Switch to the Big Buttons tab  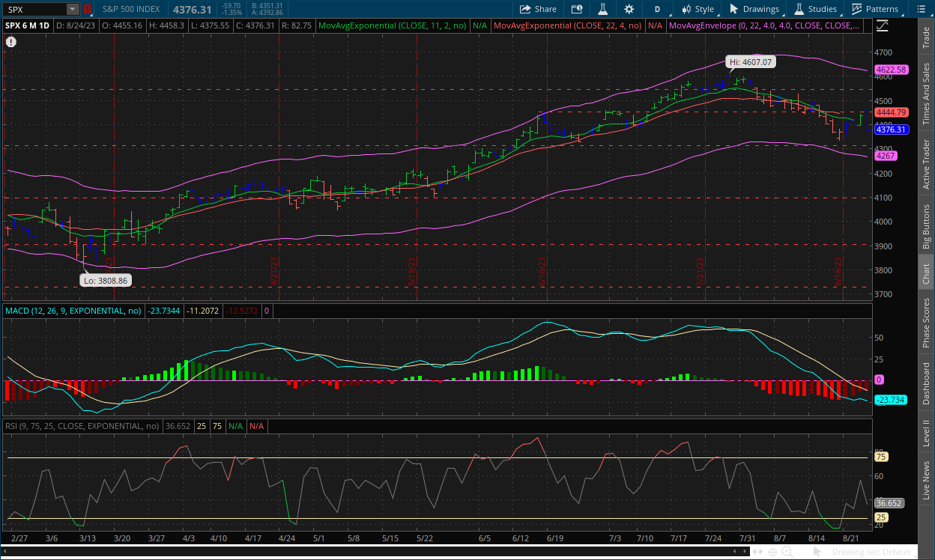click(x=926, y=225)
